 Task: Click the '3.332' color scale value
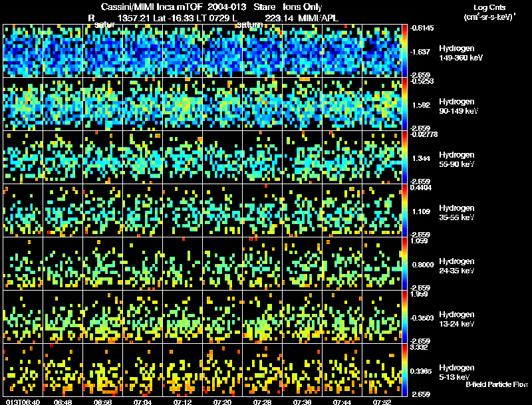click(x=419, y=347)
